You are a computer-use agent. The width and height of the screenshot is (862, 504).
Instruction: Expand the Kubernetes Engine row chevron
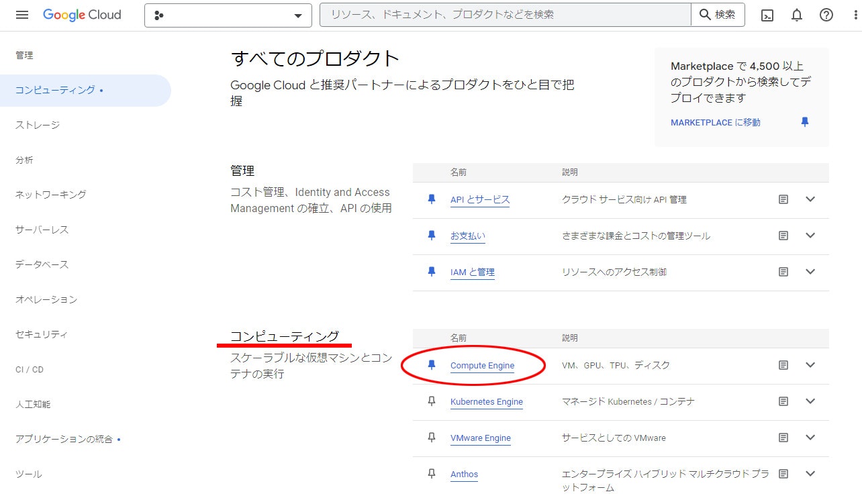(x=810, y=401)
